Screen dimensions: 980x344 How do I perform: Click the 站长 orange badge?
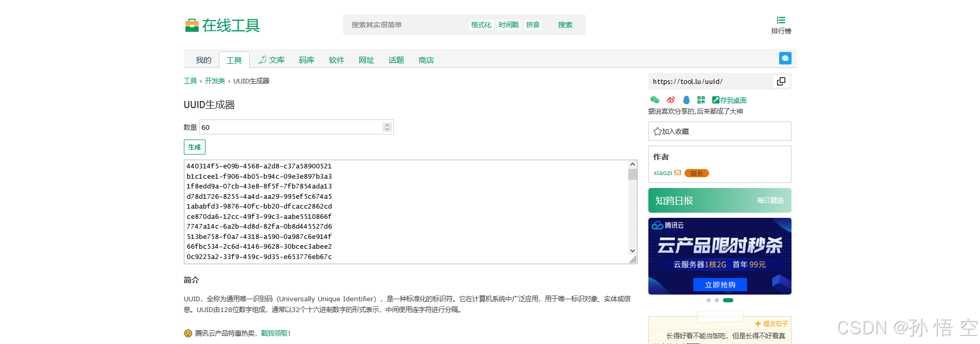tap(697, 173)
